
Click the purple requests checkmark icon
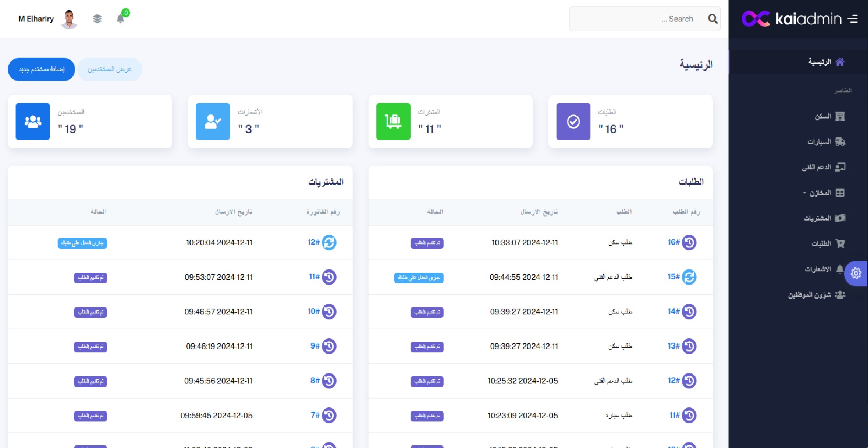(573, 121)
